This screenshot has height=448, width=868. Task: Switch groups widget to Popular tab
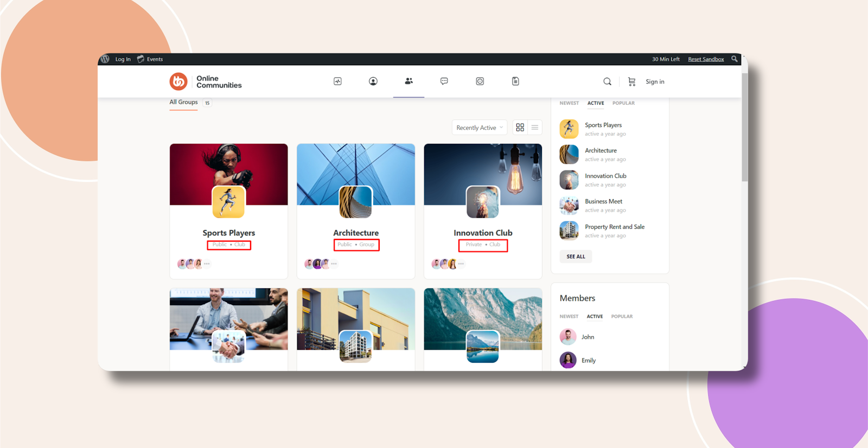pyautogui.click(x=623, y=103)
